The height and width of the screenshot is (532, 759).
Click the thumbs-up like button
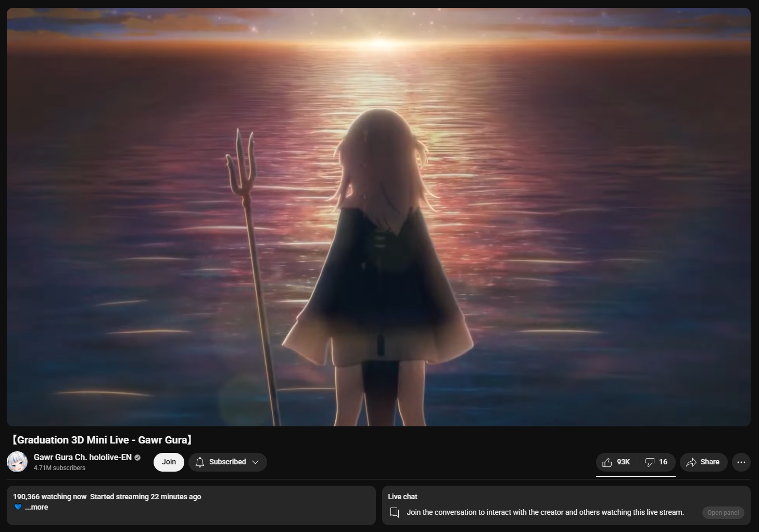point(617,462)
